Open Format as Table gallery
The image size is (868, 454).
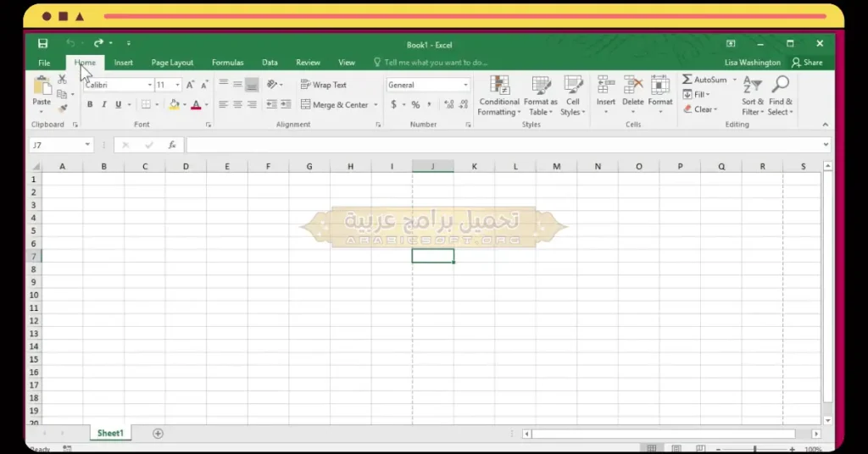[x=540, y=96]
